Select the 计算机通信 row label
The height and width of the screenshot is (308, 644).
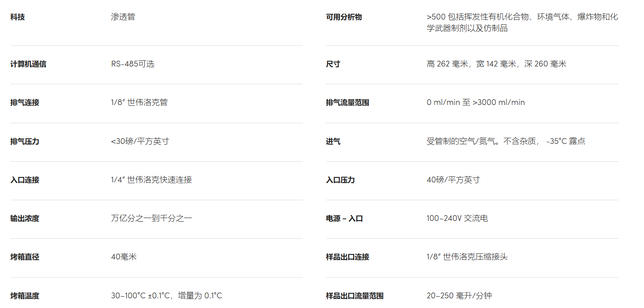pyautogui.click(x=28, y=64)
